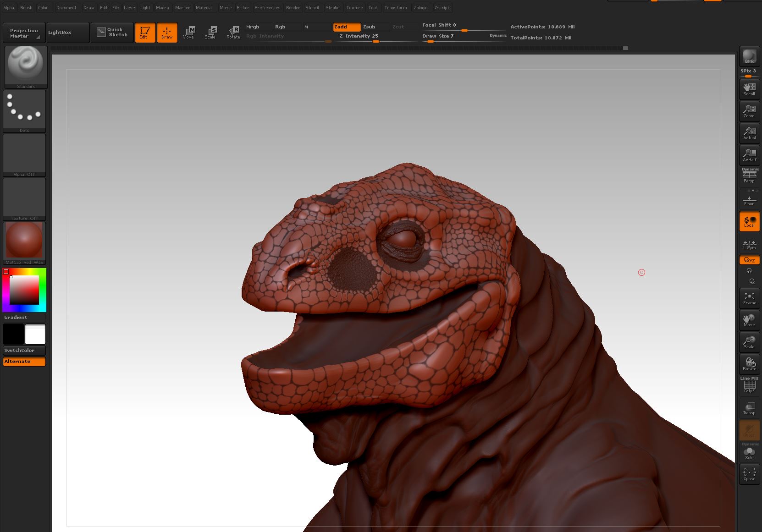762x532 pixels.
Task: Select the Move gizmo tool
Action: tap(188, 33)
